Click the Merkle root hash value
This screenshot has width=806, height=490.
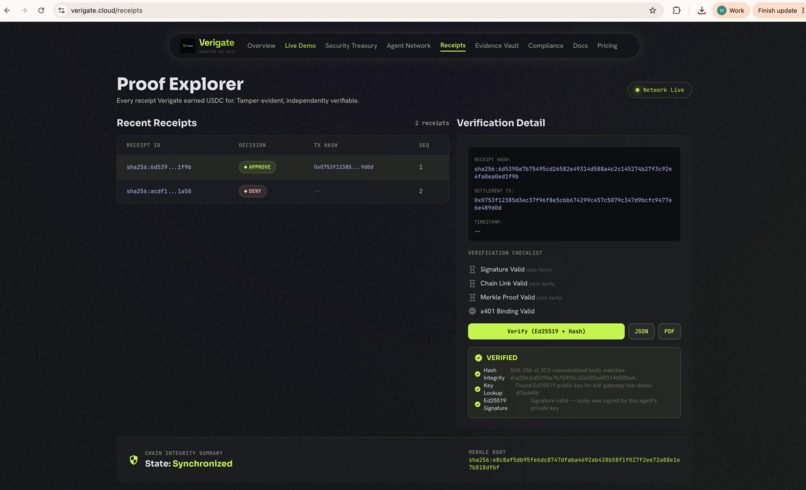click(574, 464)
